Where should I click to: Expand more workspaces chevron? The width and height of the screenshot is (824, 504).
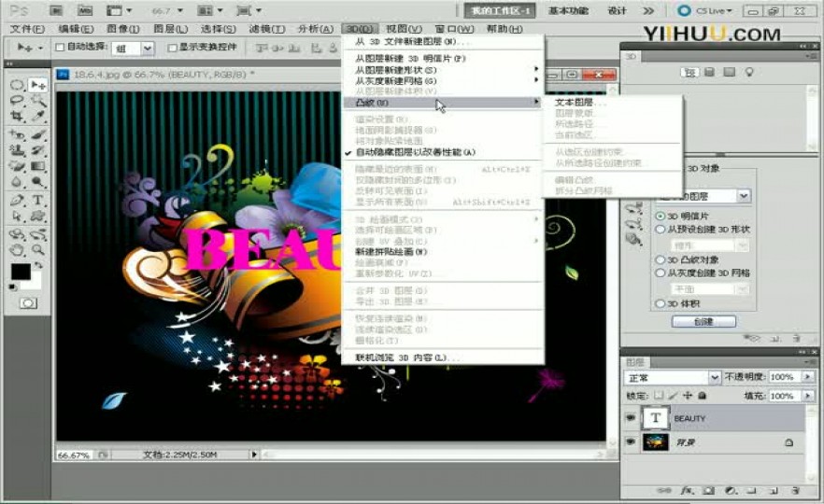pos(649,10)
